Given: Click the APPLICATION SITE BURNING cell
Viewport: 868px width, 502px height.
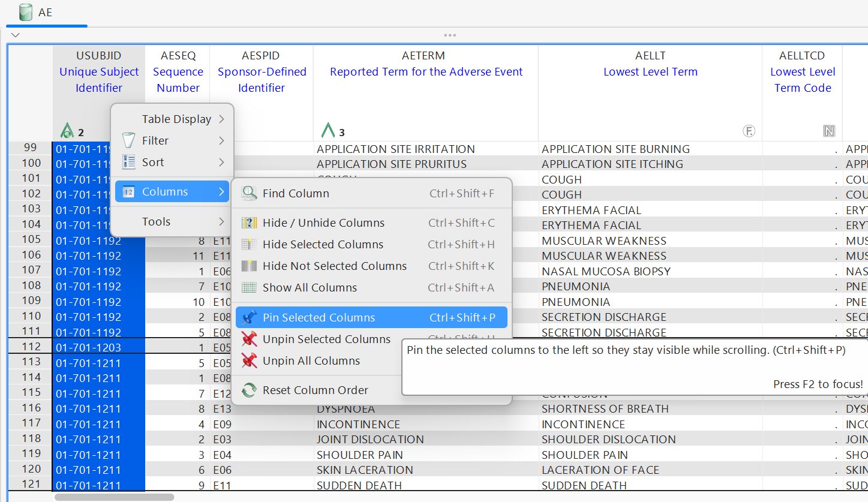Looking at the screenshot, I should click(650, 149).
